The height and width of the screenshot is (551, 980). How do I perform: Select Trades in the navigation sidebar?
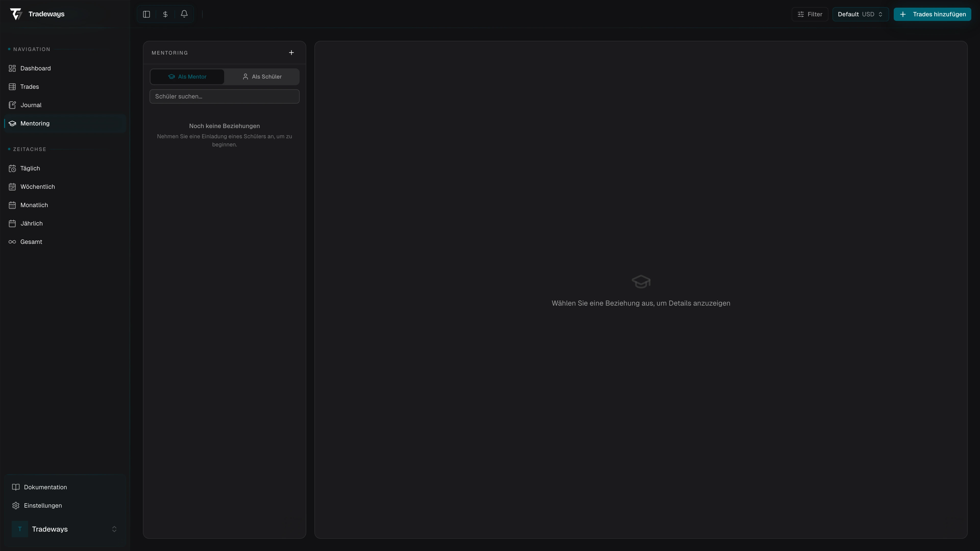click(29, 86)
